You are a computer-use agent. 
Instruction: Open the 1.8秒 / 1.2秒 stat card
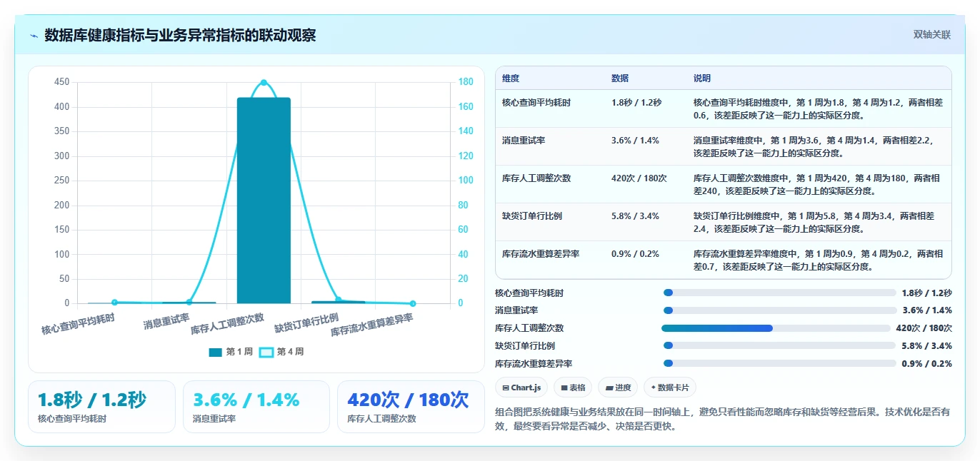pos(101,407)
